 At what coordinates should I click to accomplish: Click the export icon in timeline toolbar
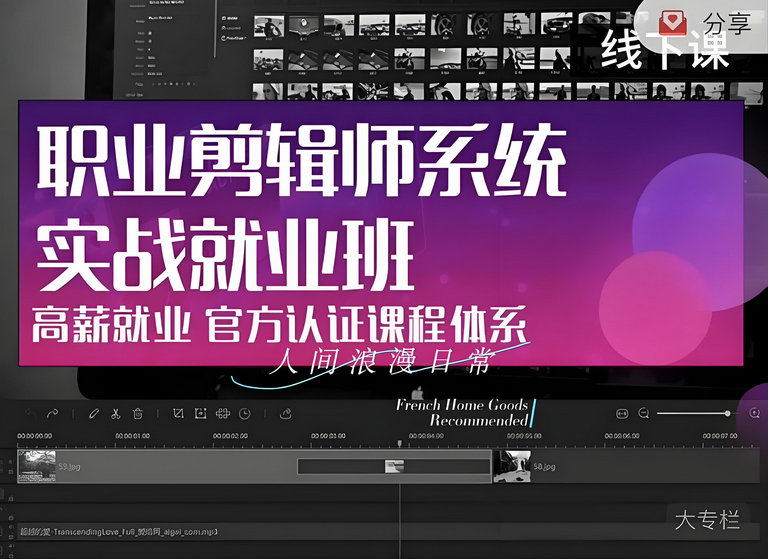(x=286, y=413)
